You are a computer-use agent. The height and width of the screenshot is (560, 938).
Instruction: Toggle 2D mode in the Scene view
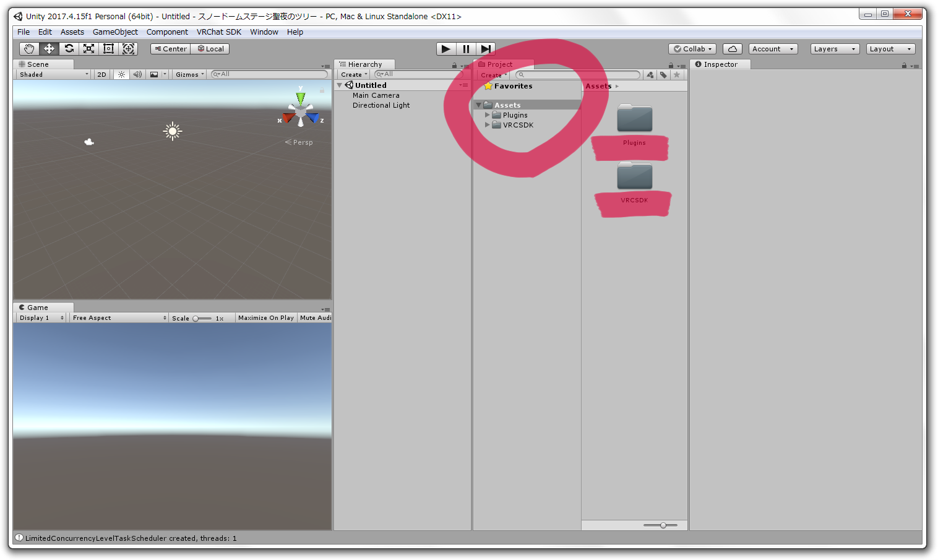(x=102, y=74)
